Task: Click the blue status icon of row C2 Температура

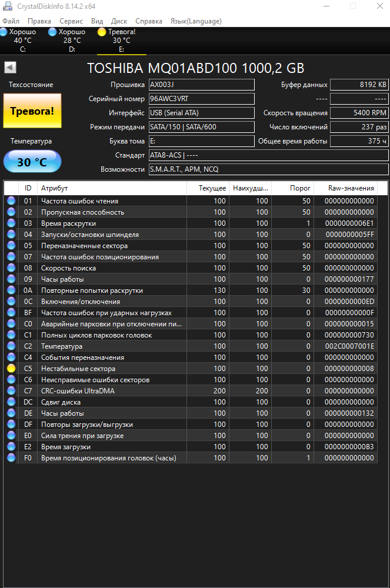Action: (11, 346)
